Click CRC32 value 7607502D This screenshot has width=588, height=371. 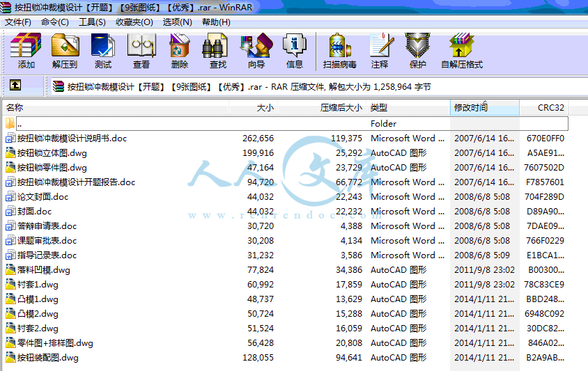click(x=543, y=168)
